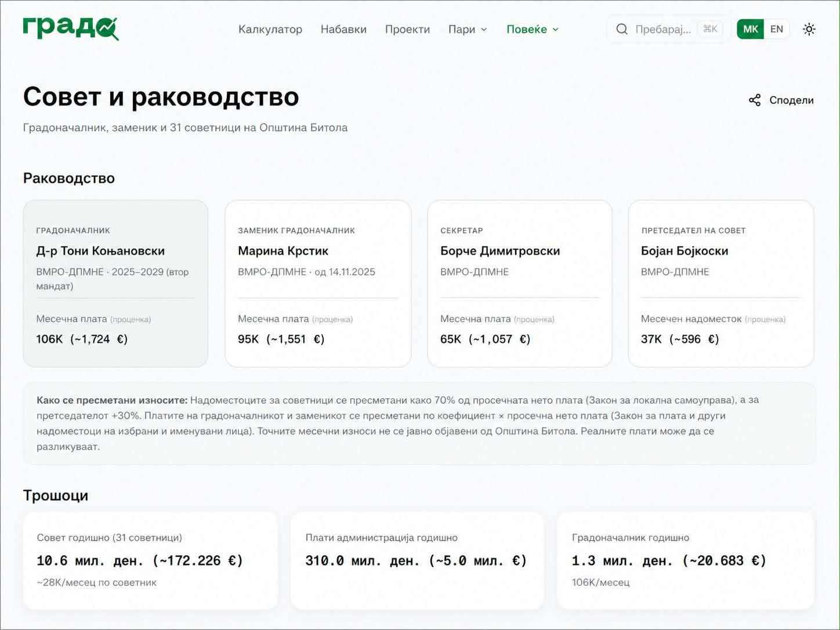Click the Градоначалник годишно cost card
840x630 pixels.
[x=685, y=560]
